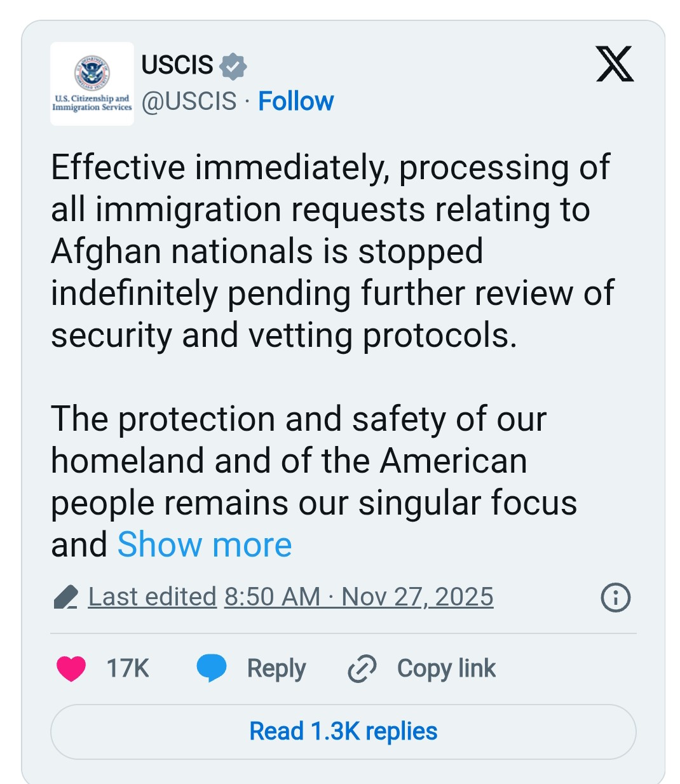This screenshot has height=784, width=680.
Task: Click the 17K likes count
Action: click(x=128, y=668)
